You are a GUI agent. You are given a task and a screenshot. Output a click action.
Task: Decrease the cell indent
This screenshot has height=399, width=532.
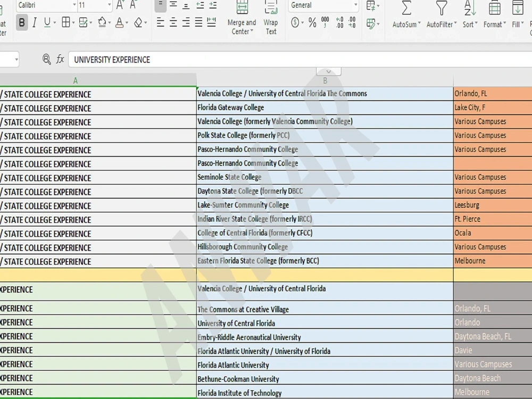click(x=200, y=5)
